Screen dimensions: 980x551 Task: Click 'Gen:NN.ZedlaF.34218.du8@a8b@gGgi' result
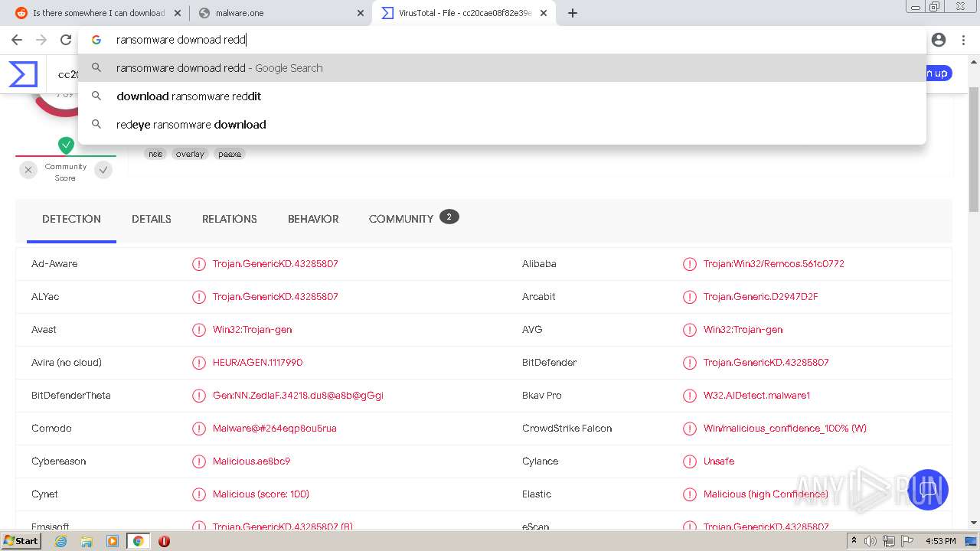click(298, 396)
